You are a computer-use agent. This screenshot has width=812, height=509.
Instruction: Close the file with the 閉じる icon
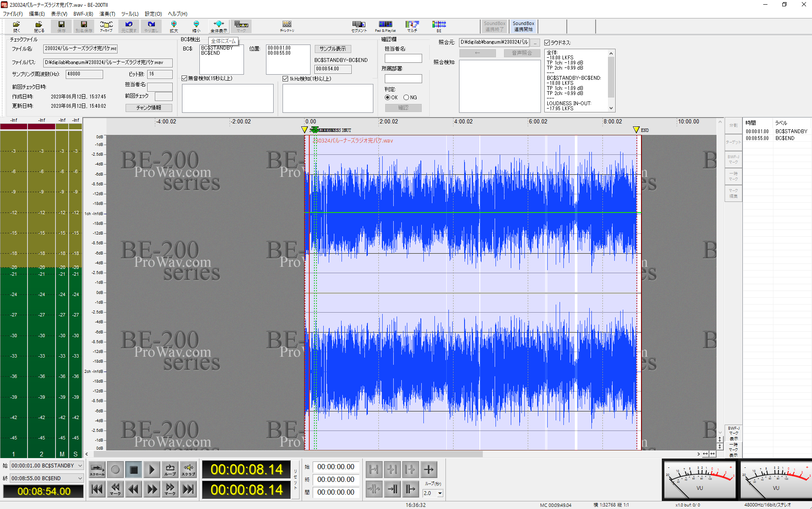39,26
